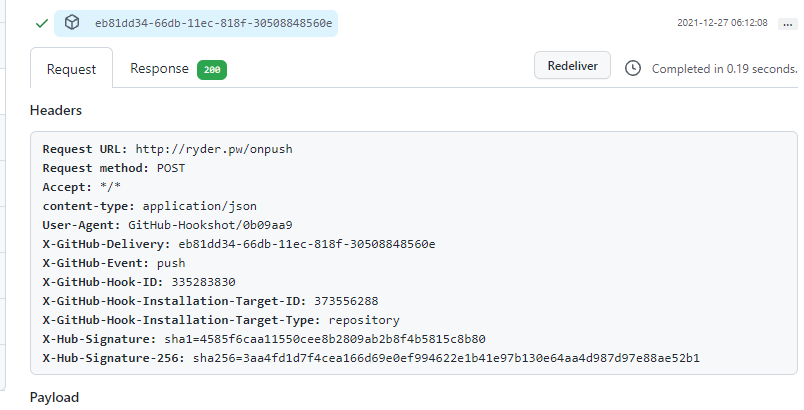Click the Payload section heading
This screenshot has height=410, width=804.
(54, 397)
